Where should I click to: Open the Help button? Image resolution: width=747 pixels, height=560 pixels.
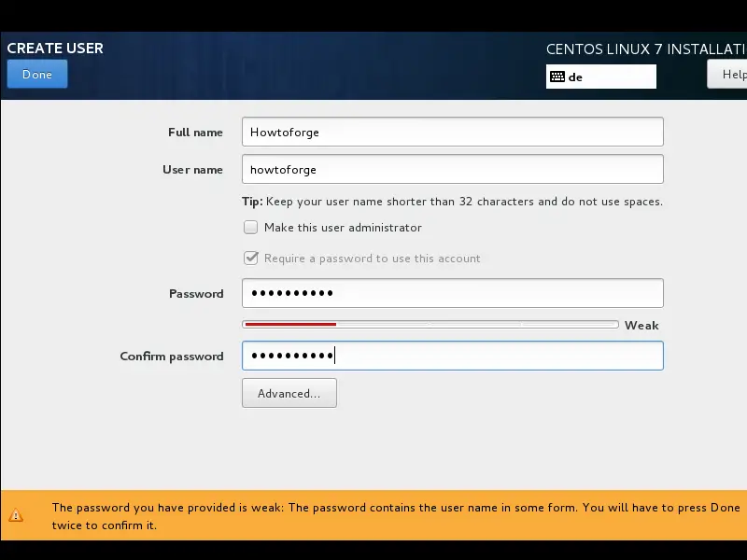pos(727,74)
